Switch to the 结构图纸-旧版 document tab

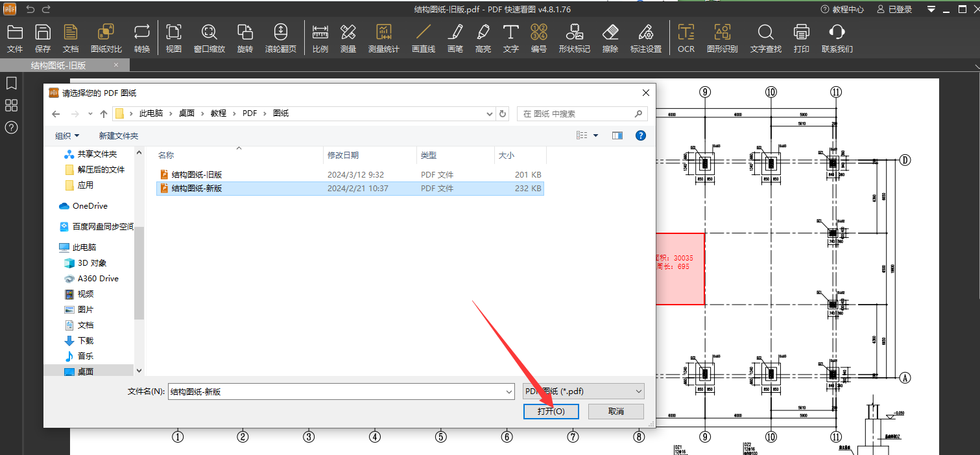tap(58, 65)
